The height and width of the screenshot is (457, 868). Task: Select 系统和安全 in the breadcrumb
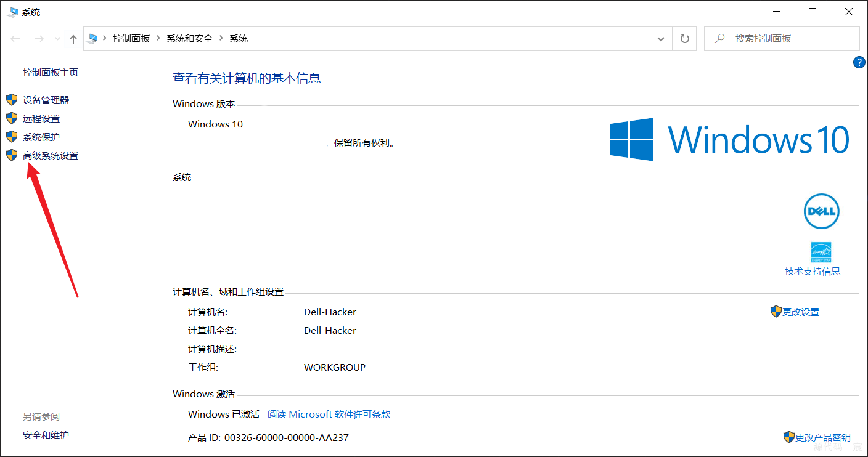click(x=189, y=38)
